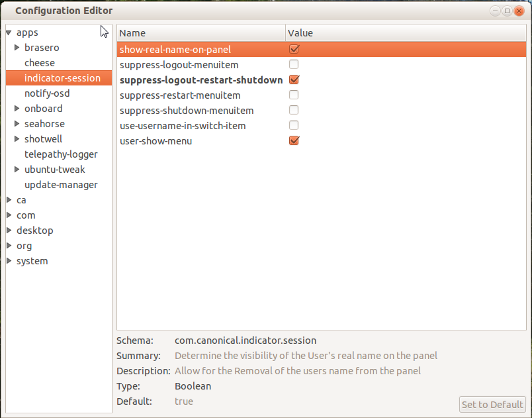Click the Set to Default button
This screenshot has width=532, height=418.
(x=492, y=404)
